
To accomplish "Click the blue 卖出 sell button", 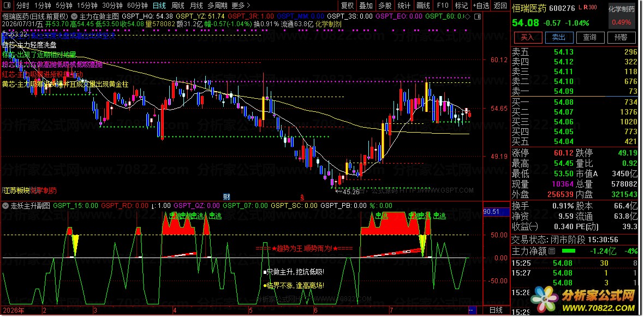I will 558,37.
